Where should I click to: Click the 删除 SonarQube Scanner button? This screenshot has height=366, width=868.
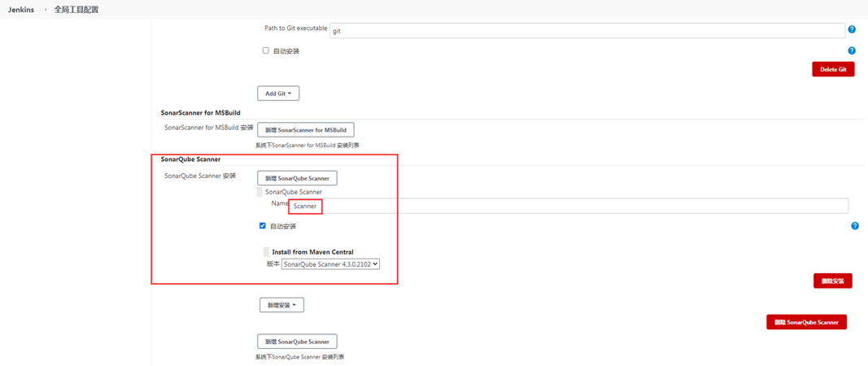806,322
